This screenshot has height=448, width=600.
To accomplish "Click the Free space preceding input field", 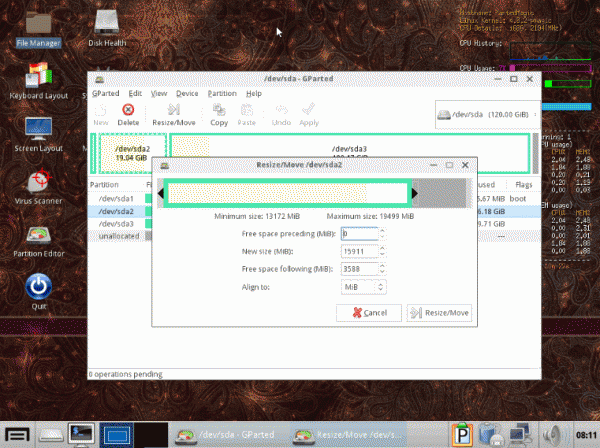I will [x=358, y=233].
